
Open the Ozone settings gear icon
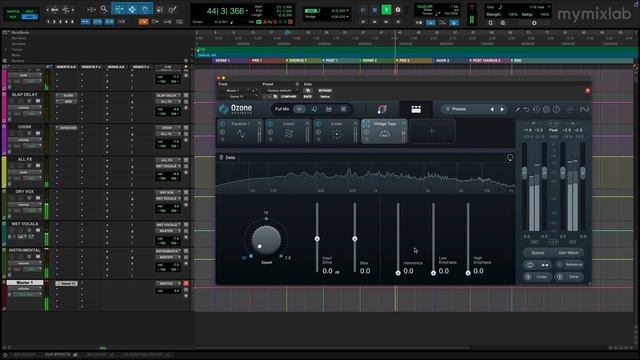546,109
